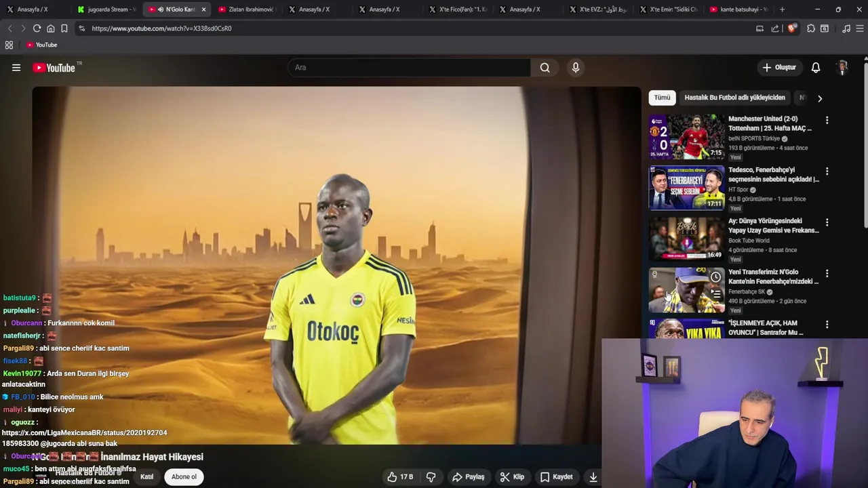Image resolution: width=868 pixels, height=488 pixels.
Task: Bookmark this page in browser toolbar
Action: [x=64, y=28]
